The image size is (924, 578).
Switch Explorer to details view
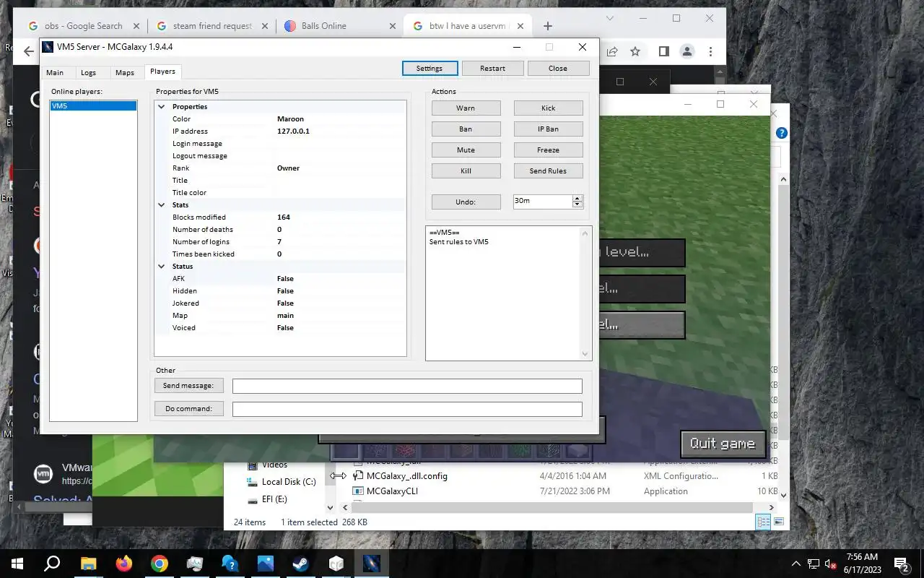(763, 522)
